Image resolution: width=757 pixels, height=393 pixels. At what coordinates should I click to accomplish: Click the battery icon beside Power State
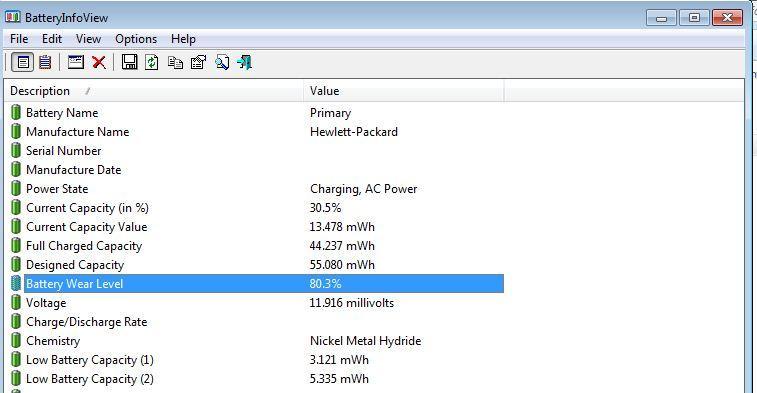click(16, 189)
